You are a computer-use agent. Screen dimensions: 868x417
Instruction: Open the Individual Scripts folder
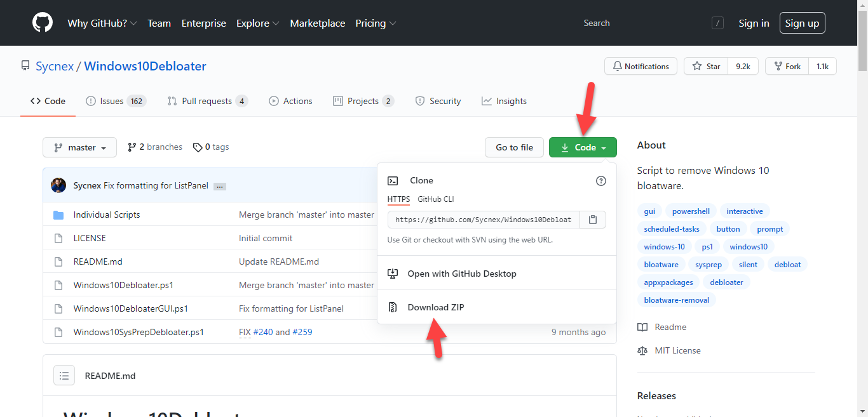tap(106, 215)
